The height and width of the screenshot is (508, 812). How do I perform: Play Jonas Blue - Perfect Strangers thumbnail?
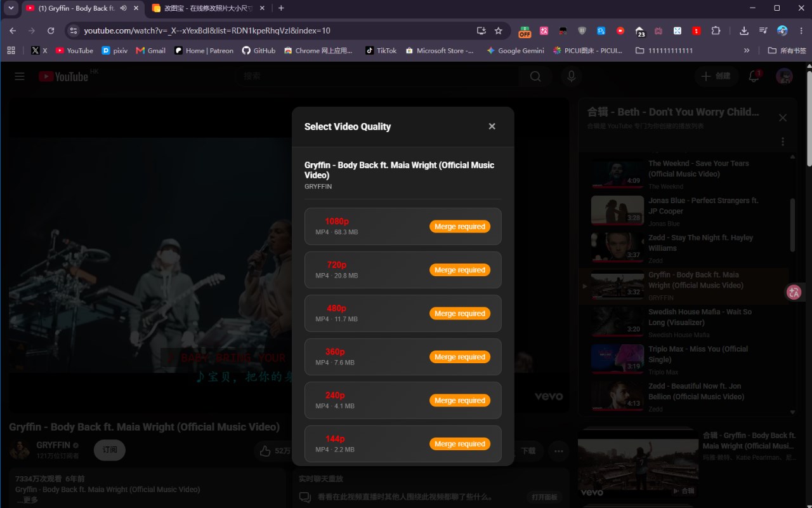click(617, 210)
